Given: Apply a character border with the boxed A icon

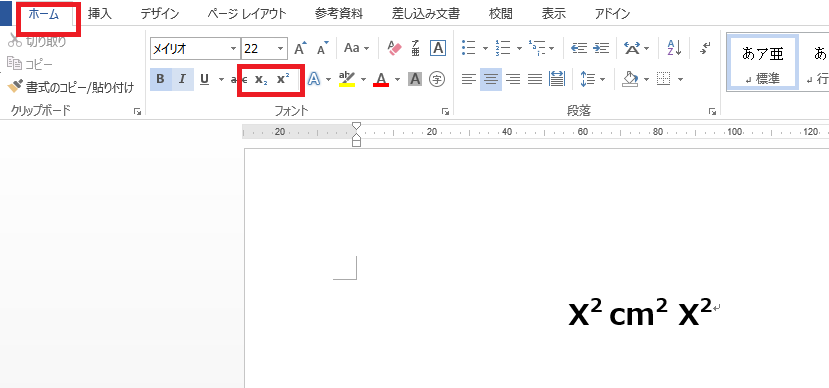Looking at the screenshot, I should pos(438,49).
